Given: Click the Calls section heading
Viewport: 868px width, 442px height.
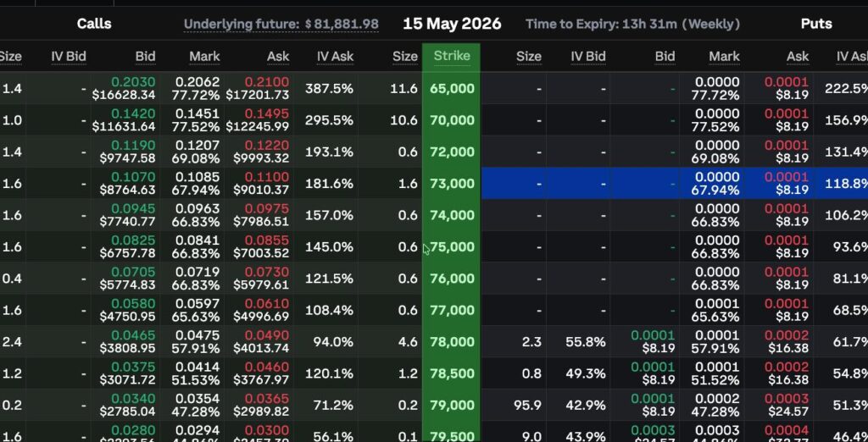Looking at the screenshot, I should (94, 24).
